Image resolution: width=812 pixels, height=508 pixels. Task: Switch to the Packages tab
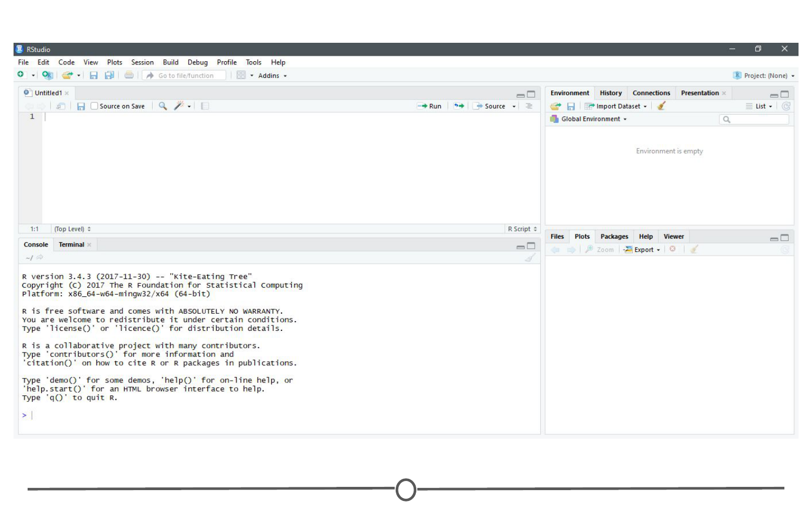614,237
